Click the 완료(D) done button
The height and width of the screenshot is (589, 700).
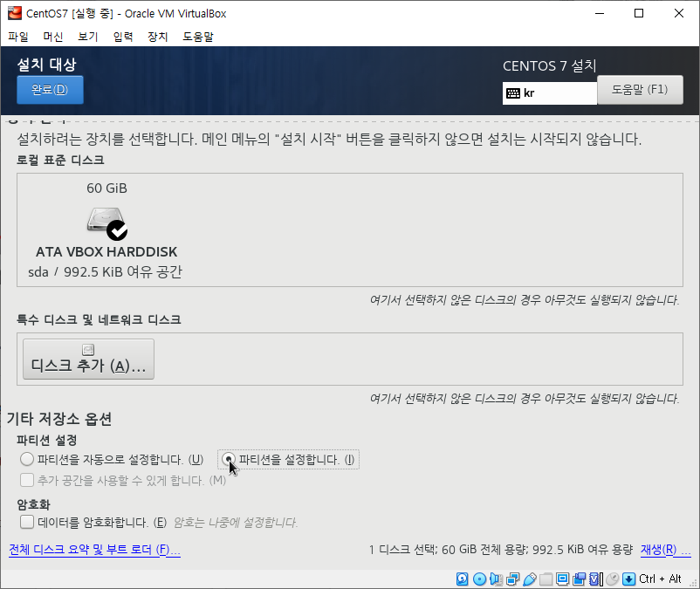(x=50, y=90)
